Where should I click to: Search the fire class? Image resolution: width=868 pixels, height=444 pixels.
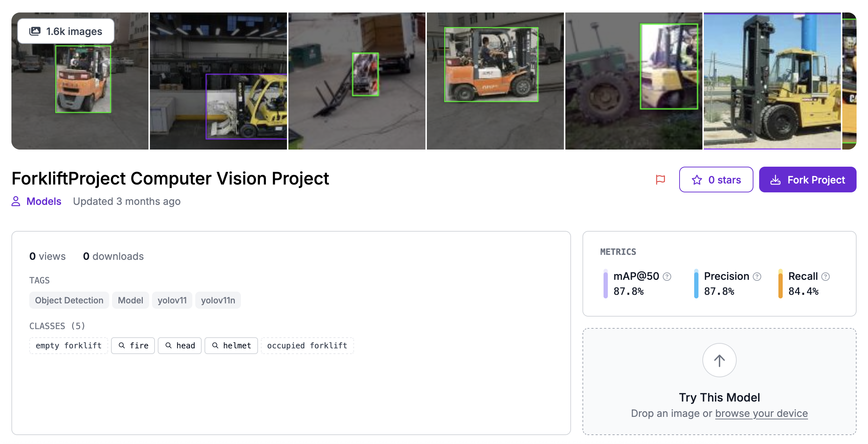tap(133, 345)
